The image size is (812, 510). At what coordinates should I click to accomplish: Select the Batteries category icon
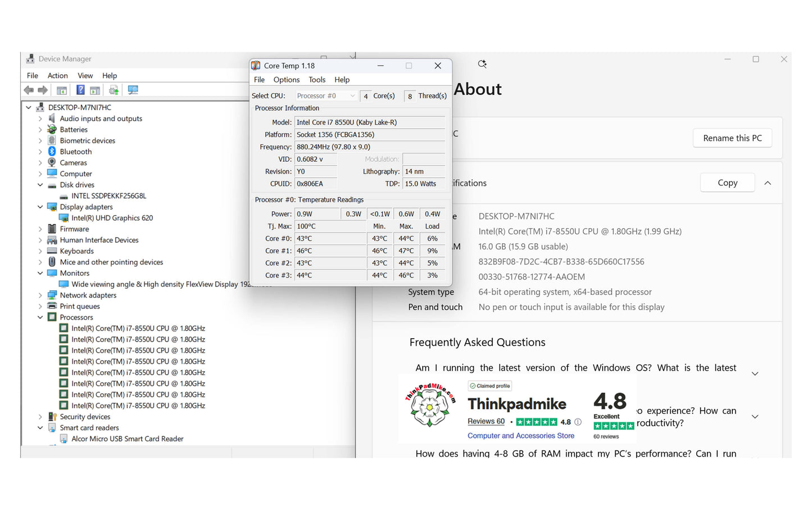click(52, 129)
